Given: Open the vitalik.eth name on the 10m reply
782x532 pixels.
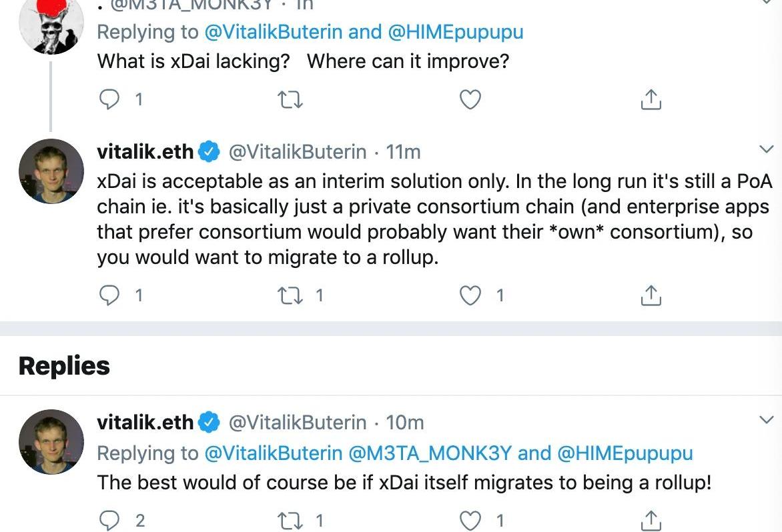Looking at the screenshot, I should point(145,423).
